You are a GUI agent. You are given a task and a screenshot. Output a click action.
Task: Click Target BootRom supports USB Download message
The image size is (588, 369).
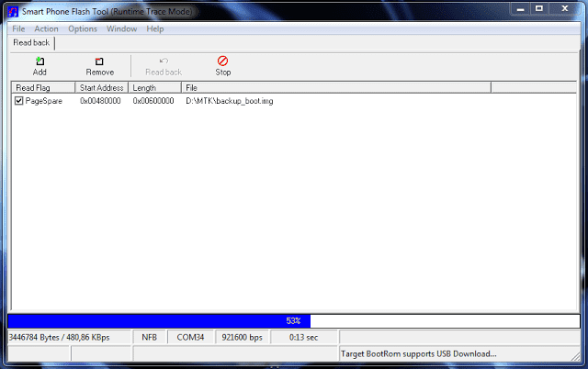[419, 354]
